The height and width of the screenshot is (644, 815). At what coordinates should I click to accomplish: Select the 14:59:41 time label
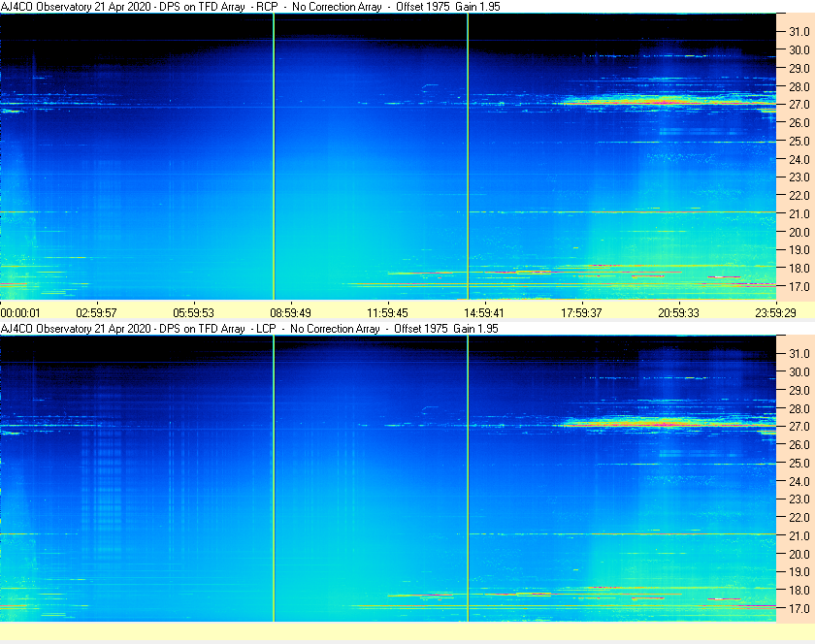[485, 313]
